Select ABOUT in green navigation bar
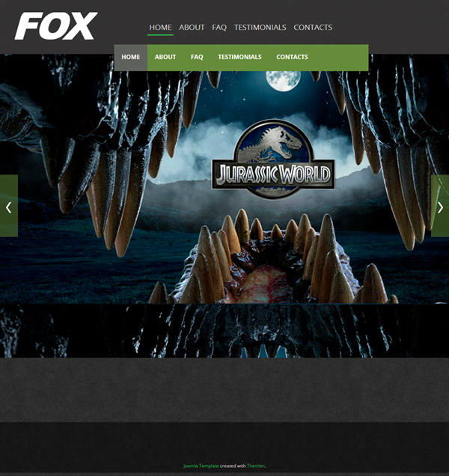Image resolution: width=449 pixels, height=476 pixels. coord(165,58)
